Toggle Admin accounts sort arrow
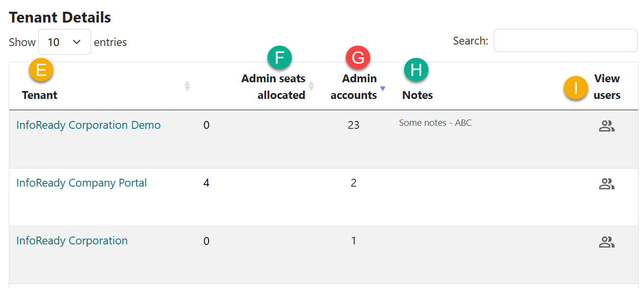The width and height of the screenshot is (644, 288). tap(383, 88)
